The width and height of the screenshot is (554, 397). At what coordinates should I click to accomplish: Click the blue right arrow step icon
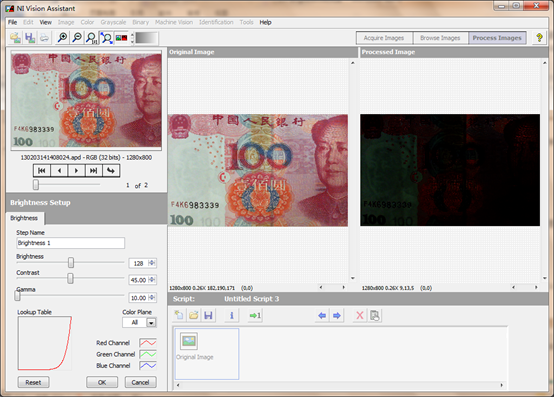(337, 315)
